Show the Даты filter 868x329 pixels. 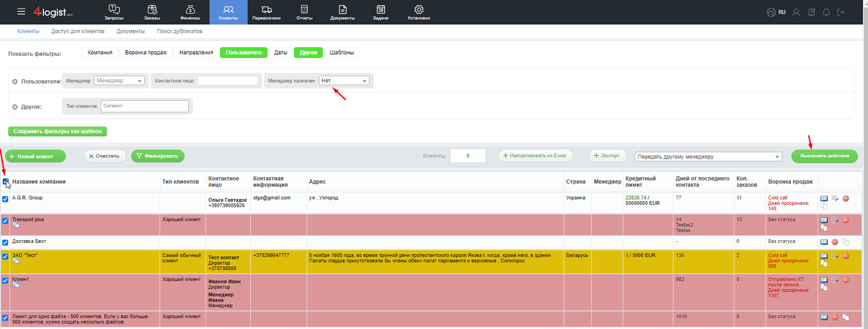click(x=280, y=53)
